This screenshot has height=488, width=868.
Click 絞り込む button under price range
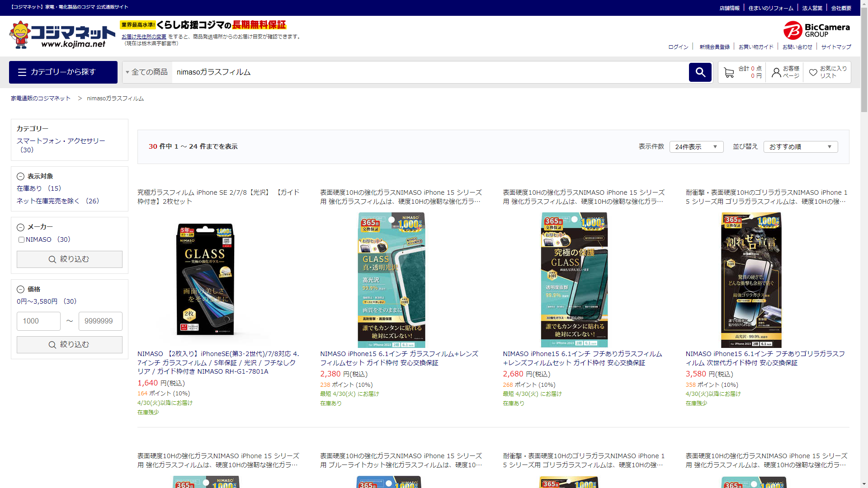(x=70, y=345)
